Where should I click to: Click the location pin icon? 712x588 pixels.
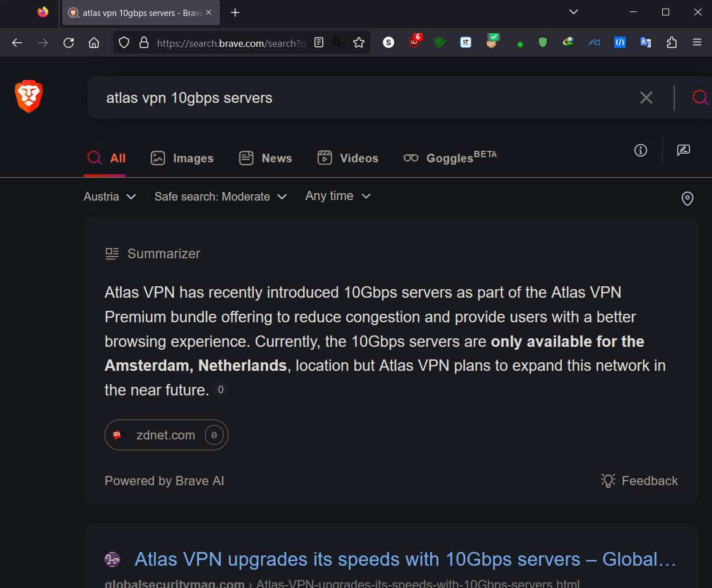pos(687,198)
